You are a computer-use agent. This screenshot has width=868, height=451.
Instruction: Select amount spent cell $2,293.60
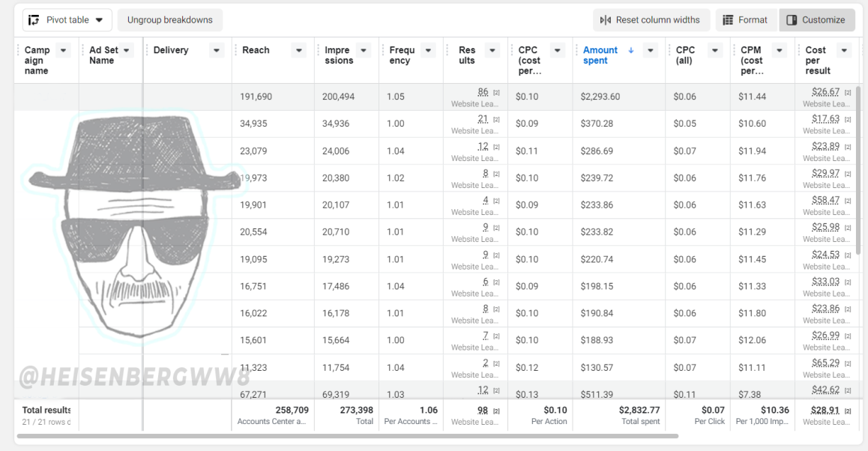(619, 97)
